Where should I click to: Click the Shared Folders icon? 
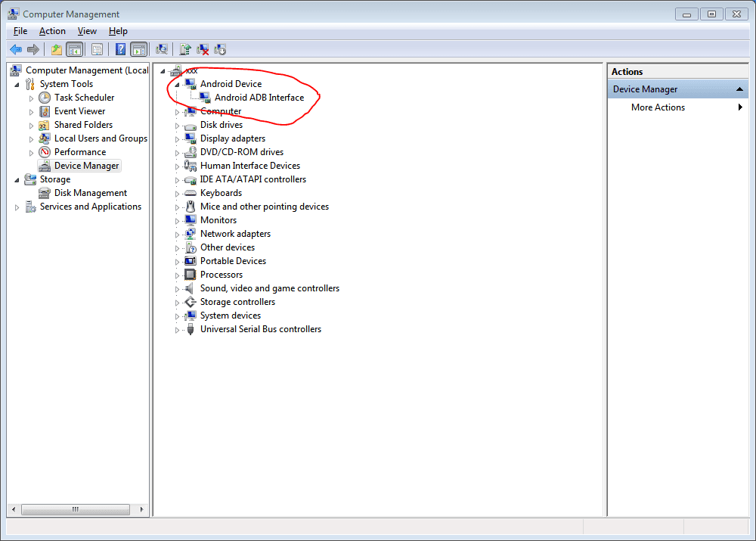(45, 125)
